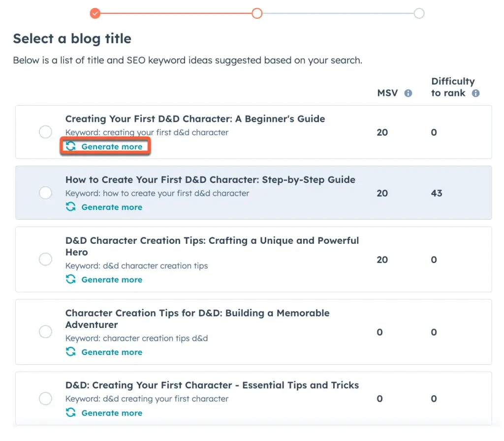Click refresh icon under Step-by-Step Guide title
This screenshot has width=504, height=441.
[x=71, y=207]
